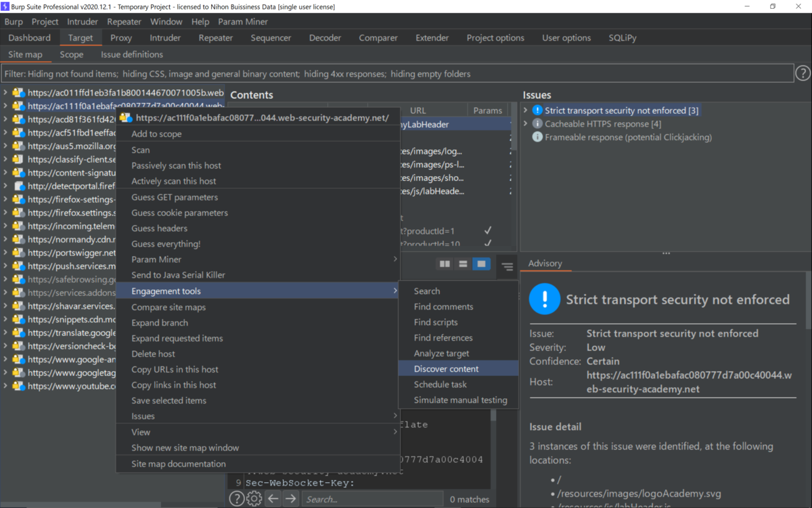Click the filter help question mark icon
This screenshot has height=508, width=812.
click(803, 73)
